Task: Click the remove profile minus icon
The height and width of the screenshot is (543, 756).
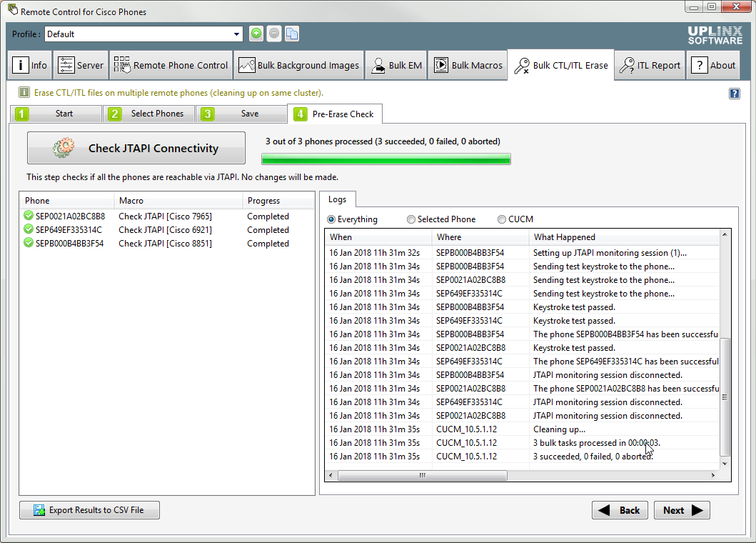Action: (x=274, y=34)
